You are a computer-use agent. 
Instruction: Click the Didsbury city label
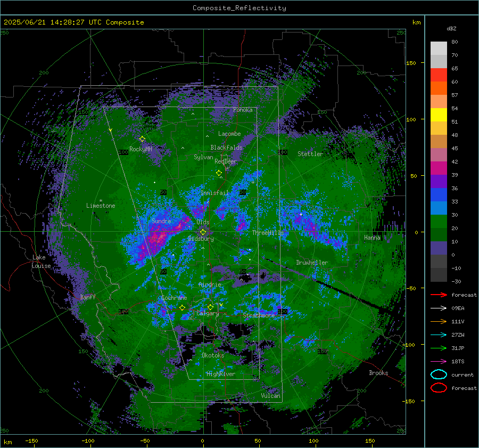click(x=201, y=239)
